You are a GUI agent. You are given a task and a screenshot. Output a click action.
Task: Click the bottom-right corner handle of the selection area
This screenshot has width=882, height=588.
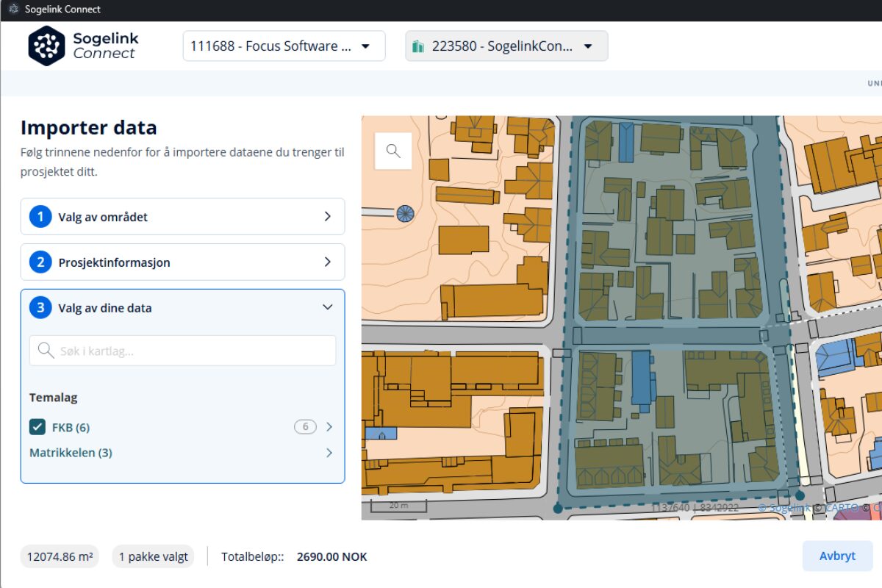pyautogui.click(x=800, y=495)
